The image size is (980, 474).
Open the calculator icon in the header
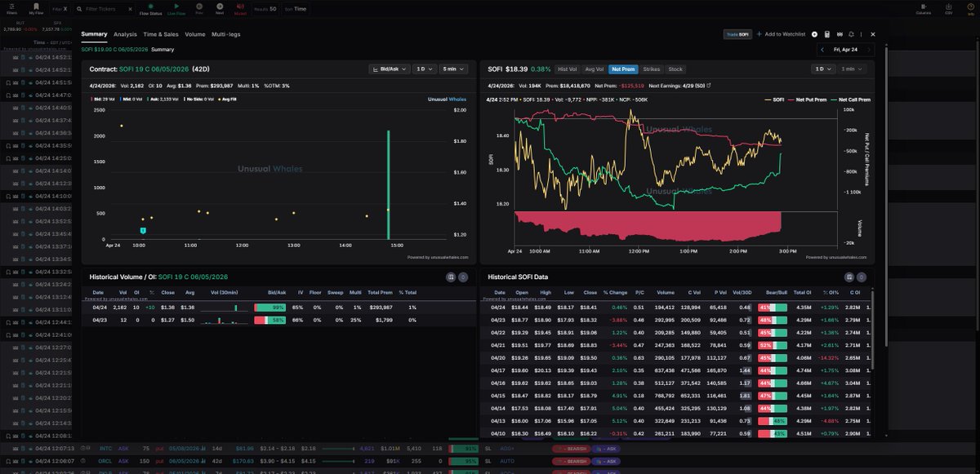pyautogui.click(x=827, y=34)
